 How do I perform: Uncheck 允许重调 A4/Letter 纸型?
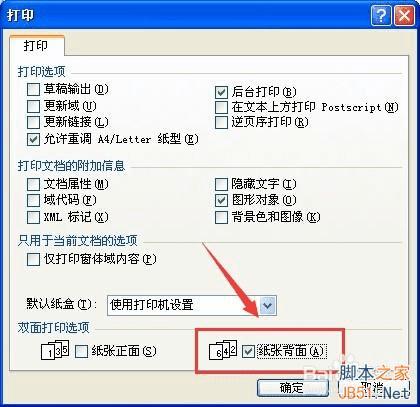(33, 139)
